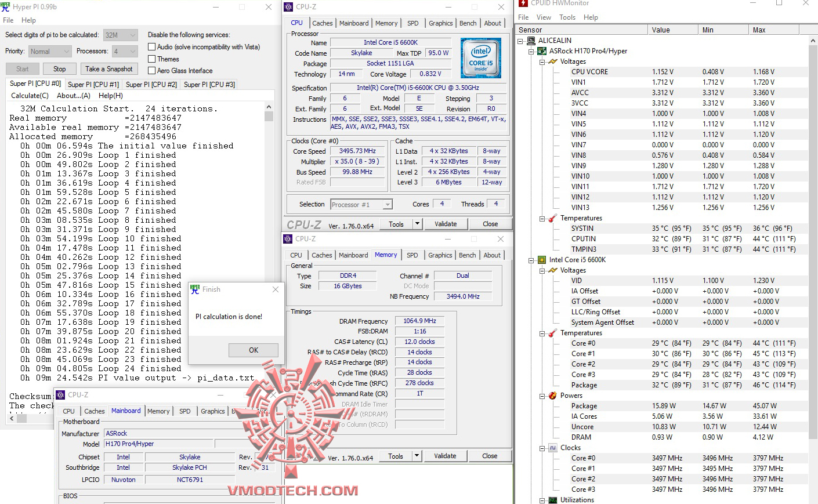Open the Caches tab in the Mainboard CPU-Z window
Image resolution: width=818 pixels, height=504 pixels.
coord(95,411)
